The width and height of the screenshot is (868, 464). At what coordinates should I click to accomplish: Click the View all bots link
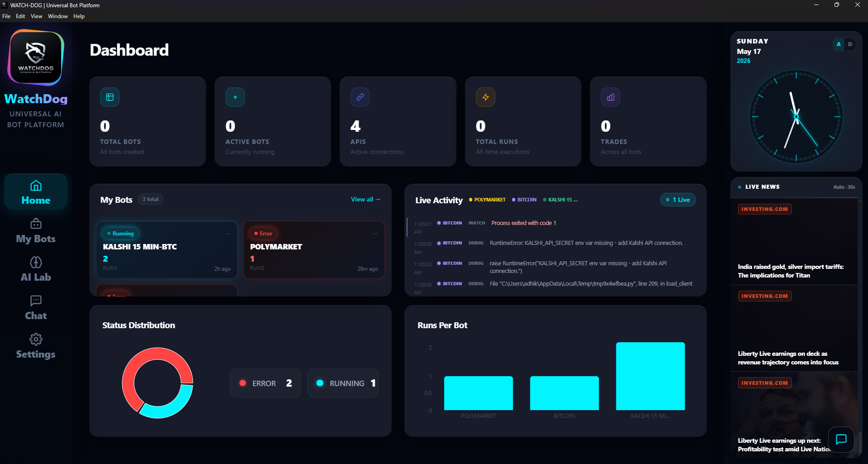365,199
